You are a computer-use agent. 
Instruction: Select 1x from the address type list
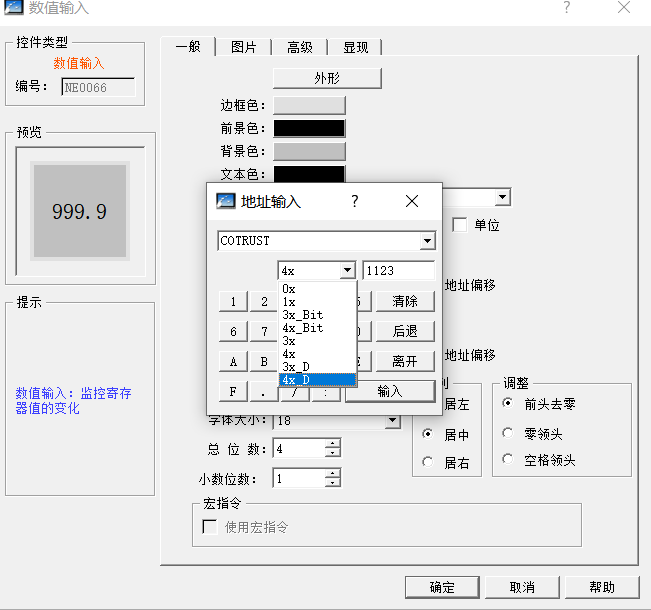click(x=318, y=302)
